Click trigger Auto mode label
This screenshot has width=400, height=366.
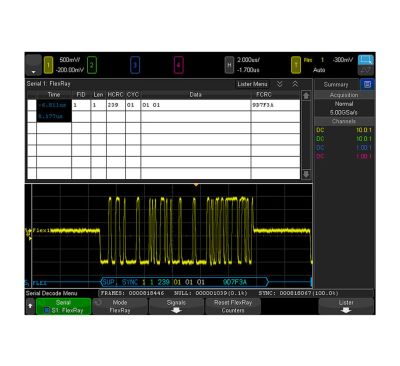[x=319, y=70]
